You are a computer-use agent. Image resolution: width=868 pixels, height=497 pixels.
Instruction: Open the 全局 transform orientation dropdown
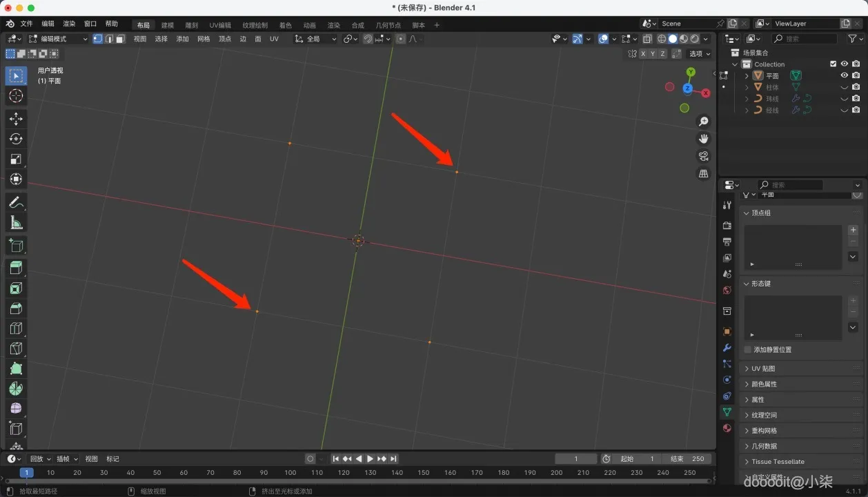pos(315,39)
